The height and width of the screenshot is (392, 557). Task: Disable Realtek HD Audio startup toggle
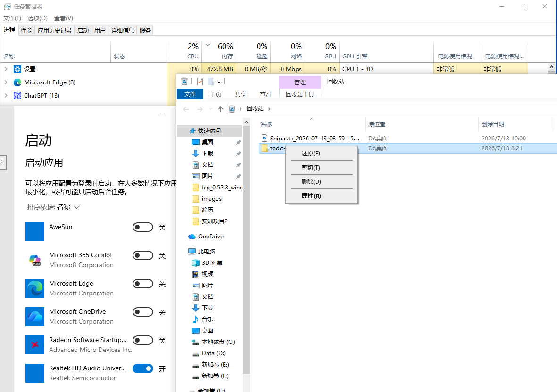[143, 368]
